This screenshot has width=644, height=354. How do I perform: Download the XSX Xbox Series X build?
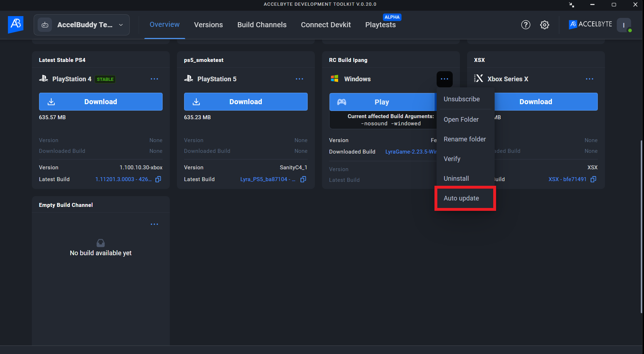click(546, 102)
